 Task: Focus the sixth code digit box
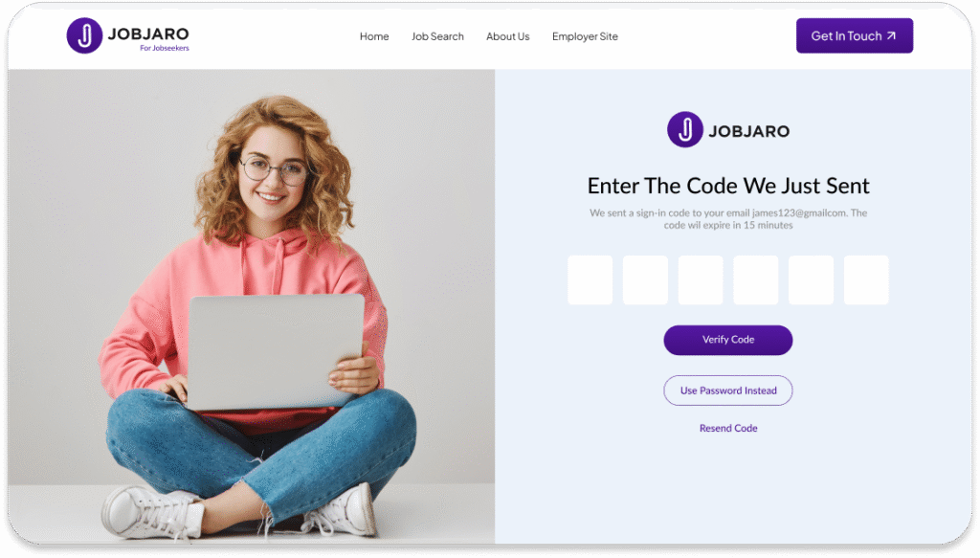[x=866, y=279]
